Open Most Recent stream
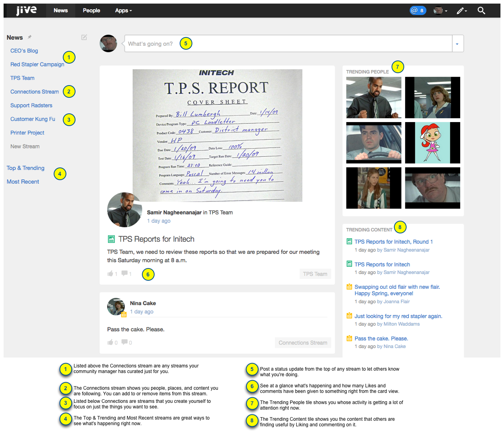This screenshot has width=504, height=447. (x=23, y=182)
